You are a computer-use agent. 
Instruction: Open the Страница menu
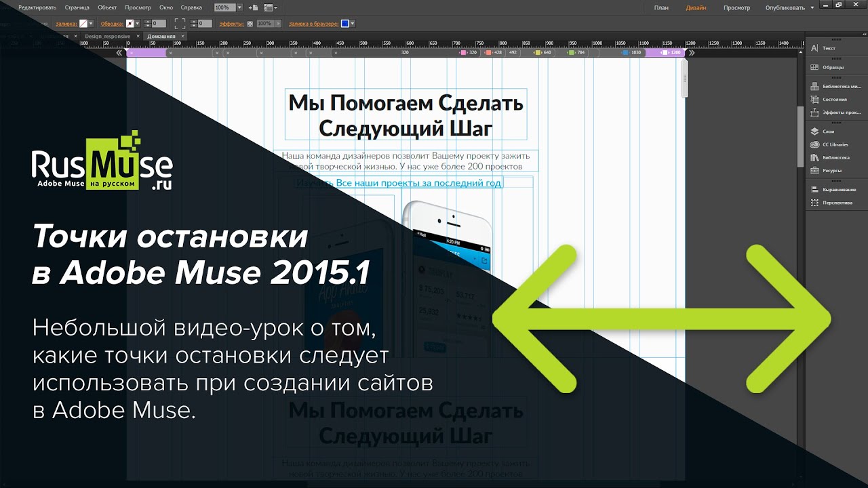pos(77,7)
